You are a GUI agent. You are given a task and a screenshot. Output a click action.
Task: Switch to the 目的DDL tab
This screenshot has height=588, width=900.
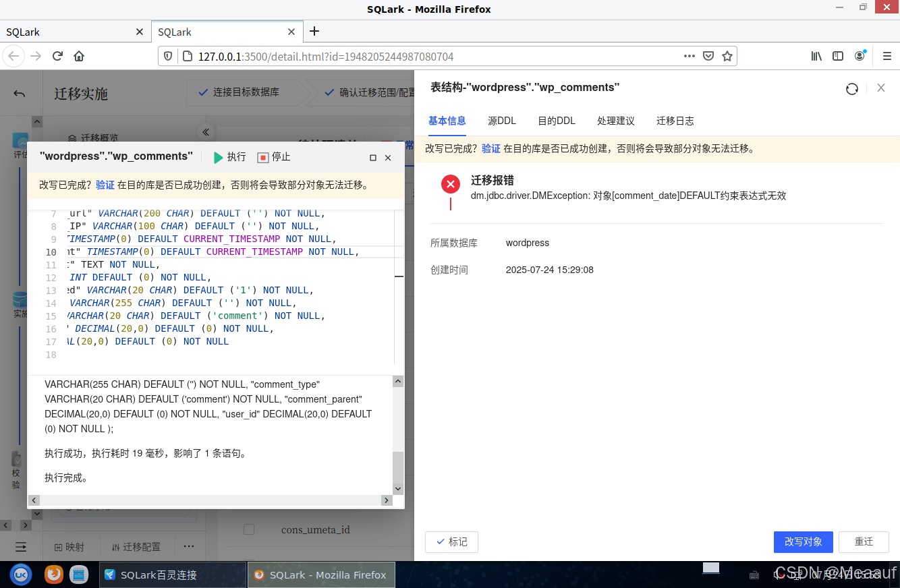pos(557,121)
